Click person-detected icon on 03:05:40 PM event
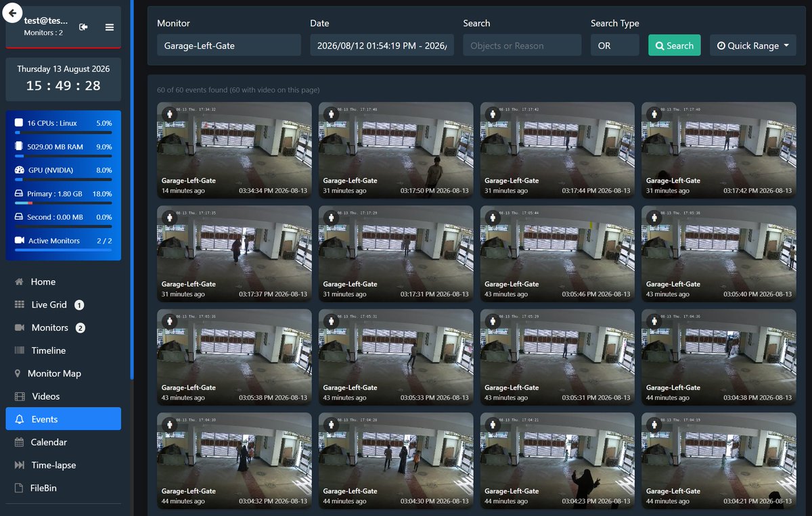This screenshot has width=812, height=516. point(654,218)
